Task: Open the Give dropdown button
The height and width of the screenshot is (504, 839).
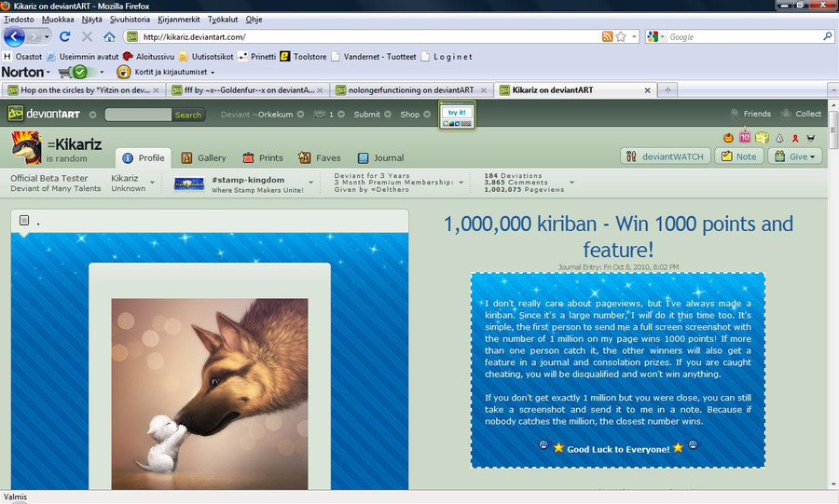Action: coord(794,157)
